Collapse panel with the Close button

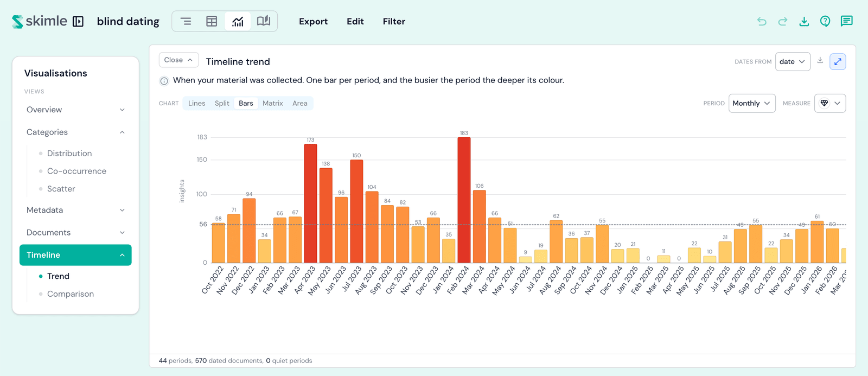(178, 60)
